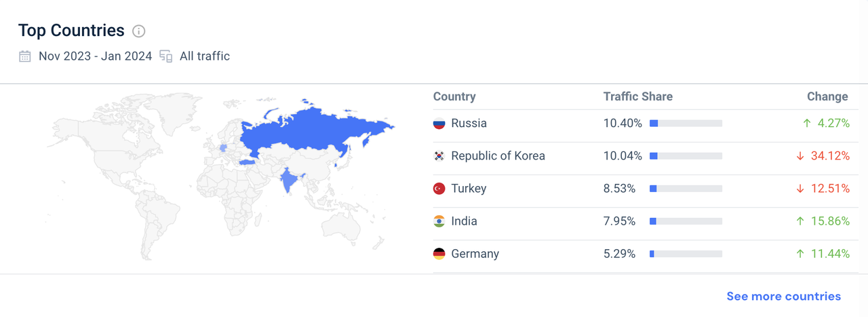This screenshot has width=868, height=317.
Task: Click the Russia flag icon
Action: (x=439, y=124)
